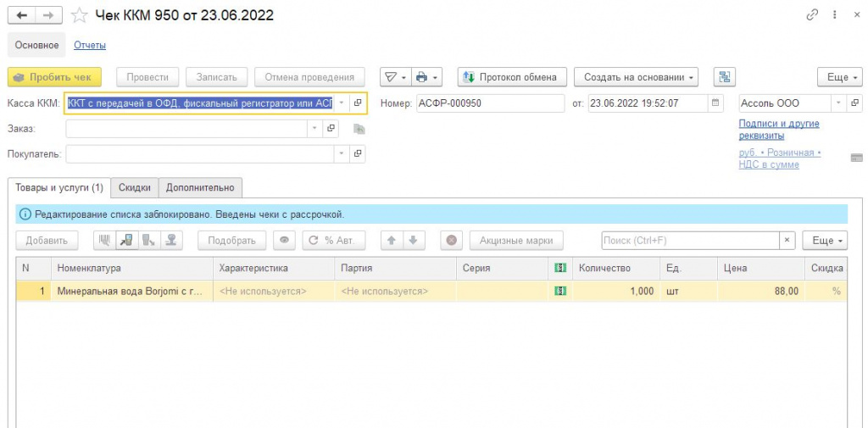Click the Касса ККМ input field
Viewport: 868px width, 428px height.
(200, 103)
